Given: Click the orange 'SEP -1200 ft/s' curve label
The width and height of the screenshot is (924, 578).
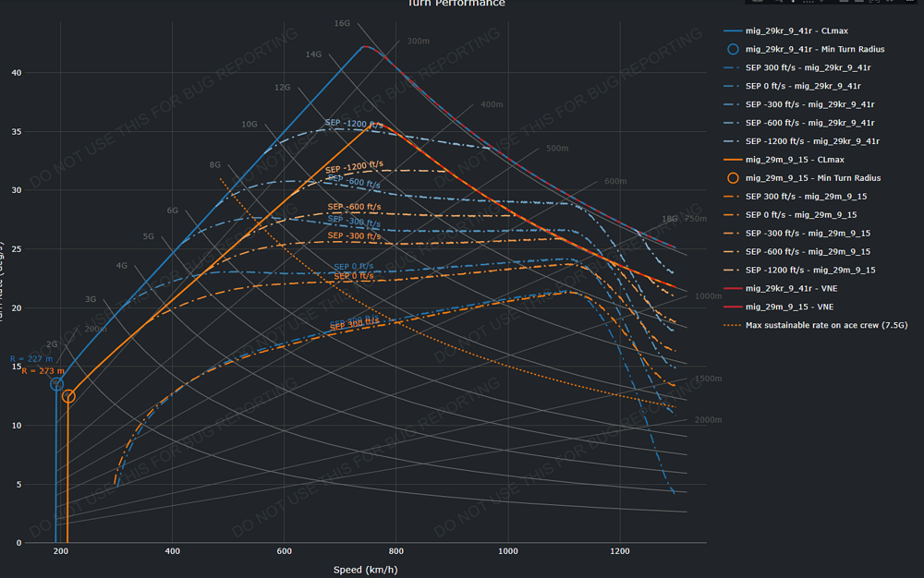Looking at the screenshot, I should 354,167.
